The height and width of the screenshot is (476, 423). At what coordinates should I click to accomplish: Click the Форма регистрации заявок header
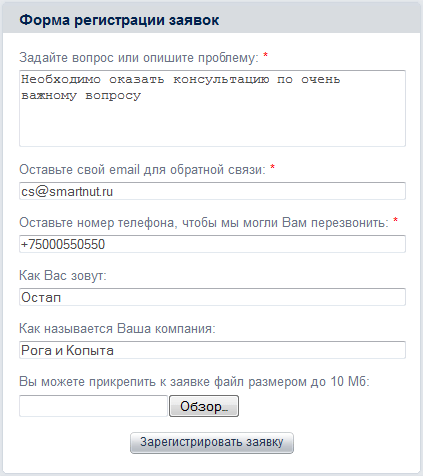(x=119, y=20)
